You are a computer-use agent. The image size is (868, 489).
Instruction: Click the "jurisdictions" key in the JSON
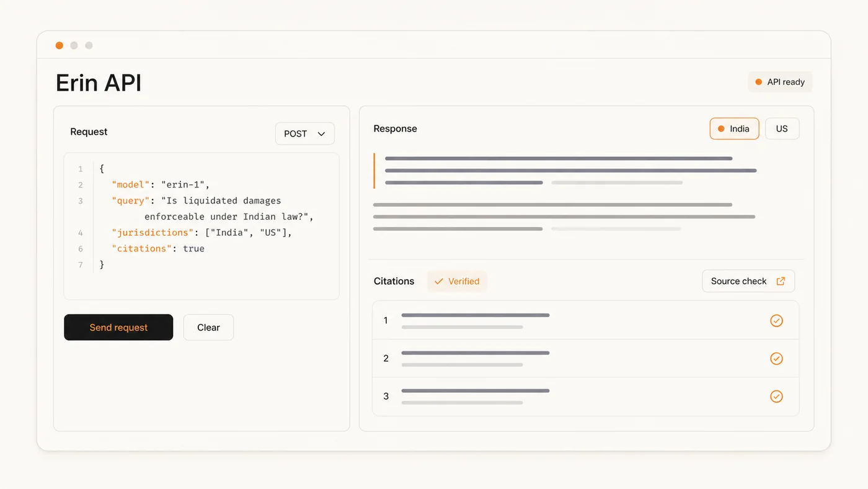point(153,232)
